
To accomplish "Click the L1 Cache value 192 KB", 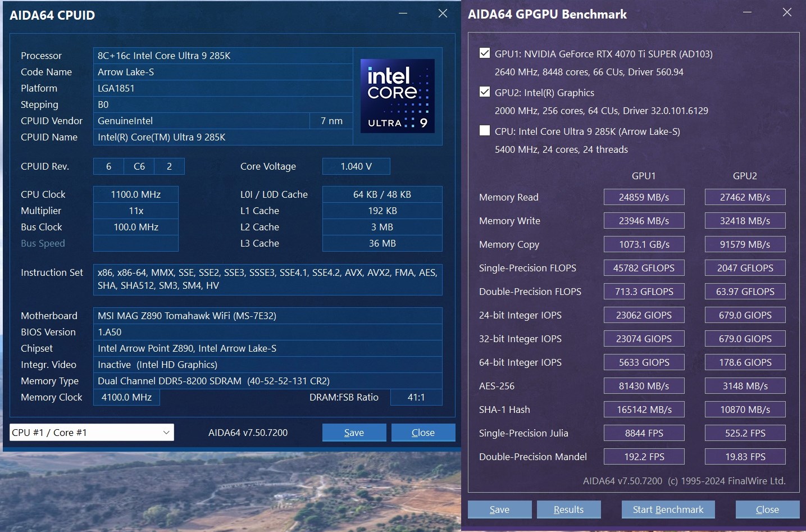I will [x=382, y=211].
